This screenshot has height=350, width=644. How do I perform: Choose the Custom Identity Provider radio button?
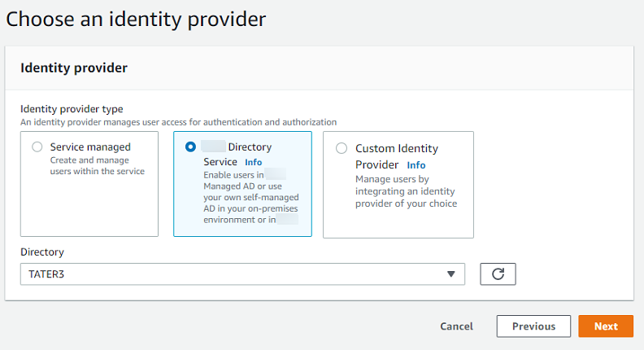pyautogui.click(x=341, y=148)
